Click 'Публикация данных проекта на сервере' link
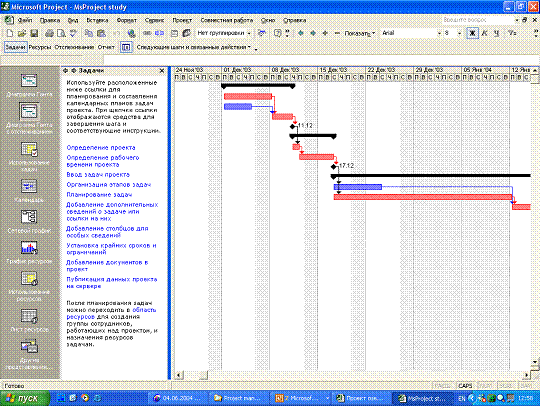540x407 pixels. [112, 282]
